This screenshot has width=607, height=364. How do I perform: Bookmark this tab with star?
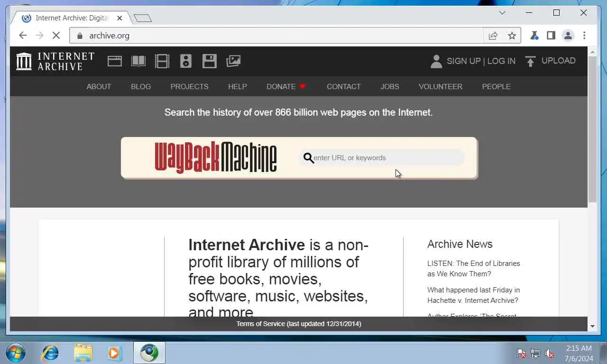tap(512, 36)
